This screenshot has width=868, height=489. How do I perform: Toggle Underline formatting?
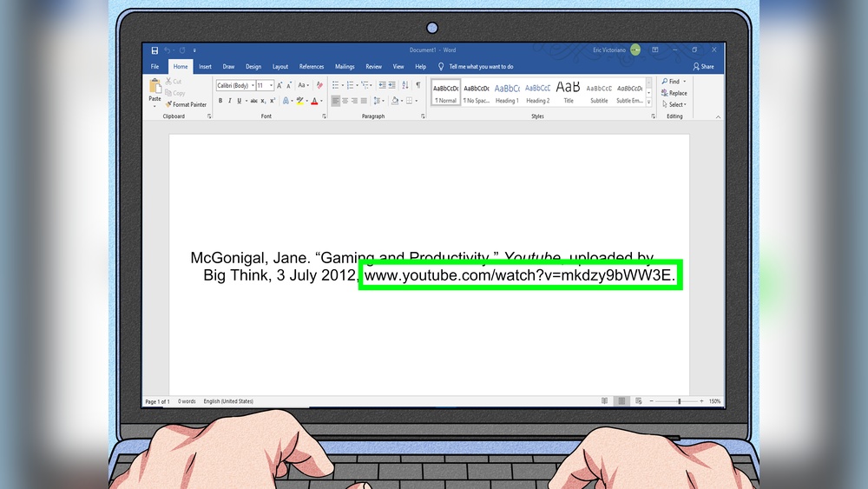point(240,101)
